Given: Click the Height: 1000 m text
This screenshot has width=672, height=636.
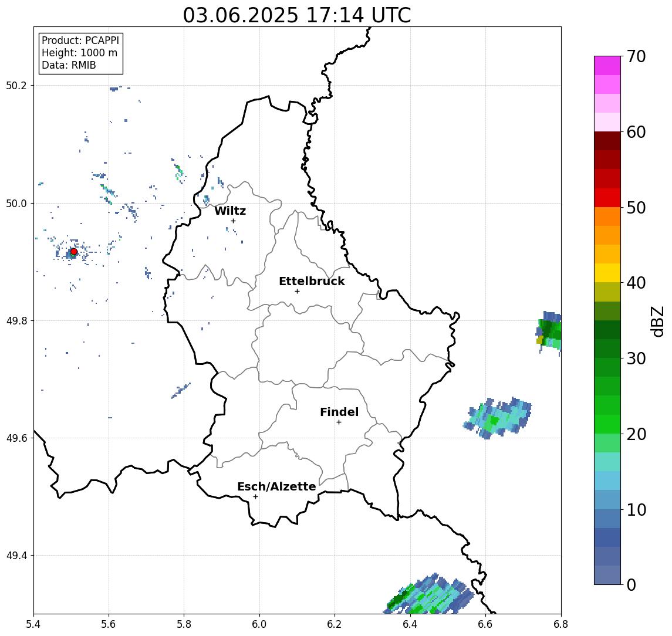Looking at the screenshot, I should 79,53.
